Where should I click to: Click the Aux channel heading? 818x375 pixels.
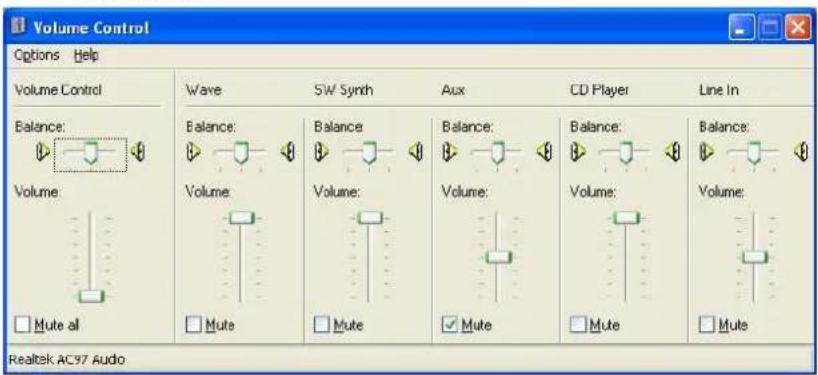pos(453,90)
